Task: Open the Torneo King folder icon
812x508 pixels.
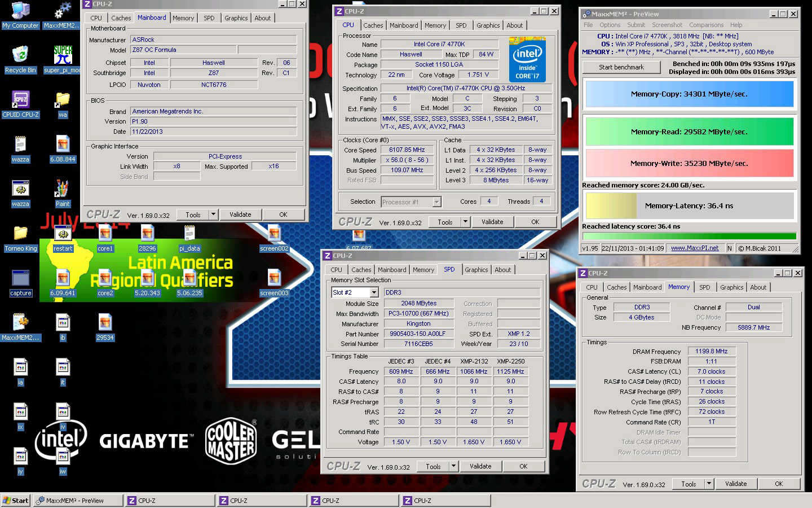Action: point(20,238)
